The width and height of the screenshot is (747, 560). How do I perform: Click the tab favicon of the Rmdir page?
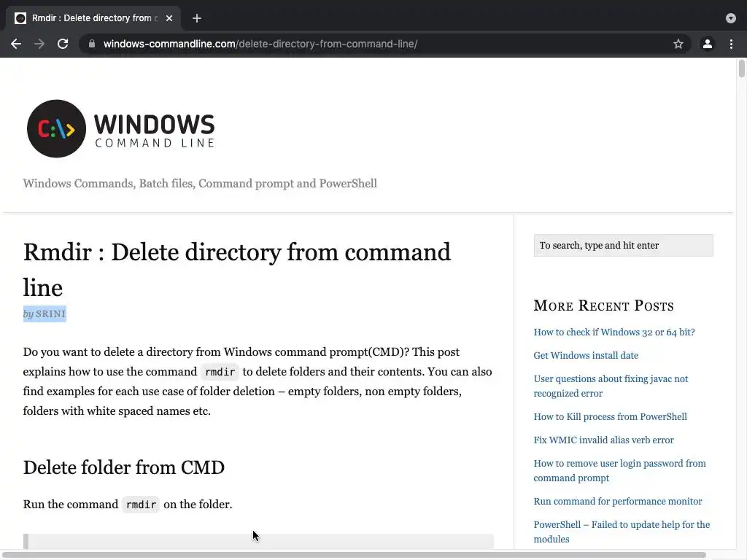pos(20,18)
